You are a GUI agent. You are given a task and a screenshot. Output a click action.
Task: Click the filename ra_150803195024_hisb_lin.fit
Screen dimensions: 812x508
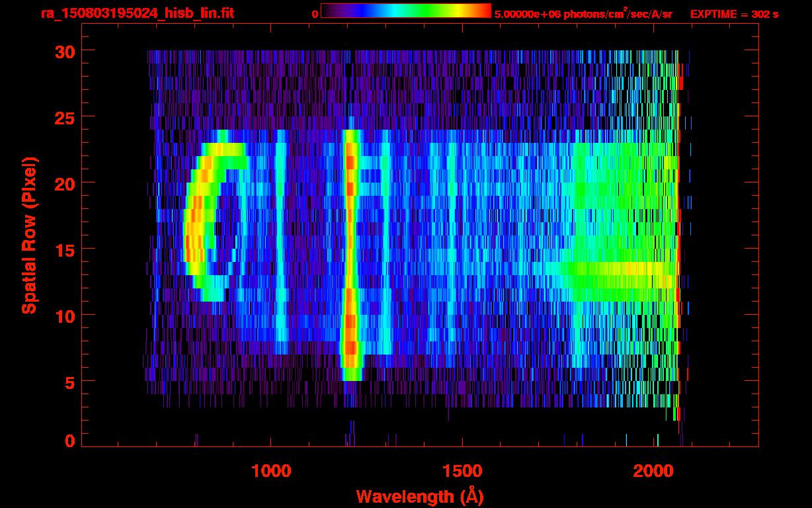tap(137, 13)
